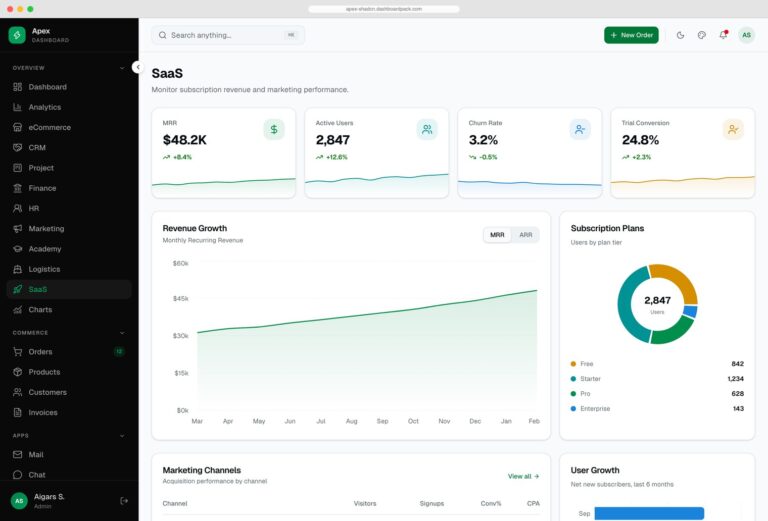This screenshot has height=521, width=768.
Task: Click the Visitors column header
Action: [x=365, y=503]
